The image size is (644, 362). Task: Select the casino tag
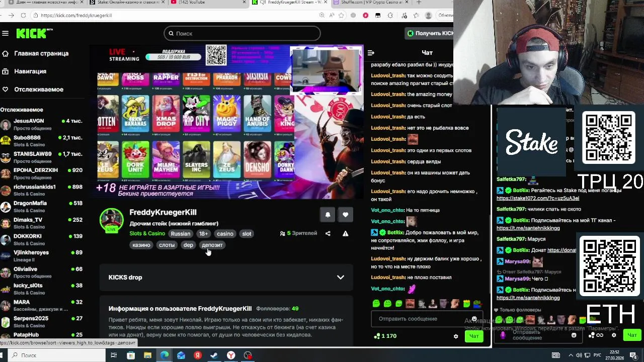point(225,234)
